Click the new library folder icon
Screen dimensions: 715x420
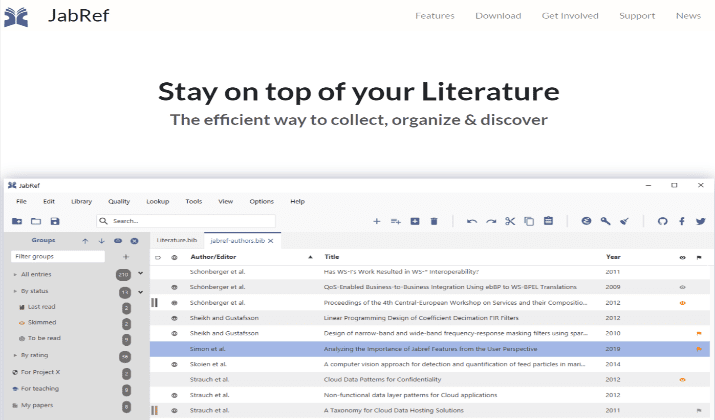tap(17, 221)
